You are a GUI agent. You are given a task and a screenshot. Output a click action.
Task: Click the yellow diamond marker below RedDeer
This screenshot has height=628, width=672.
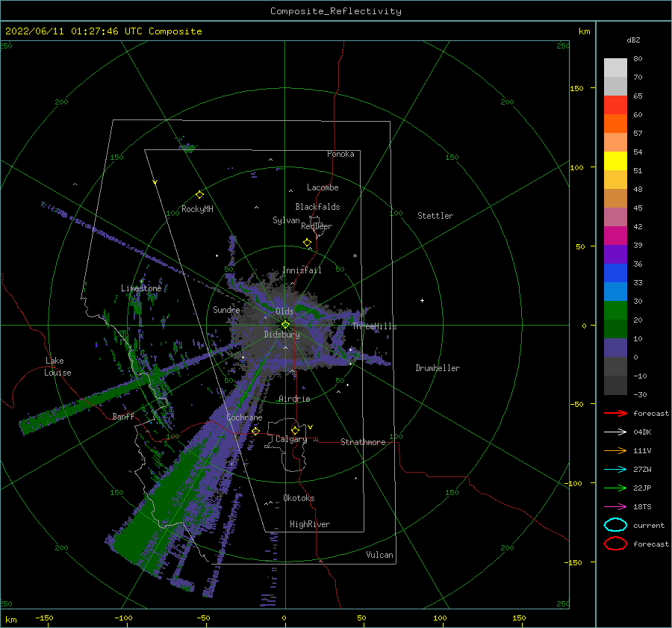pos(308,243)
